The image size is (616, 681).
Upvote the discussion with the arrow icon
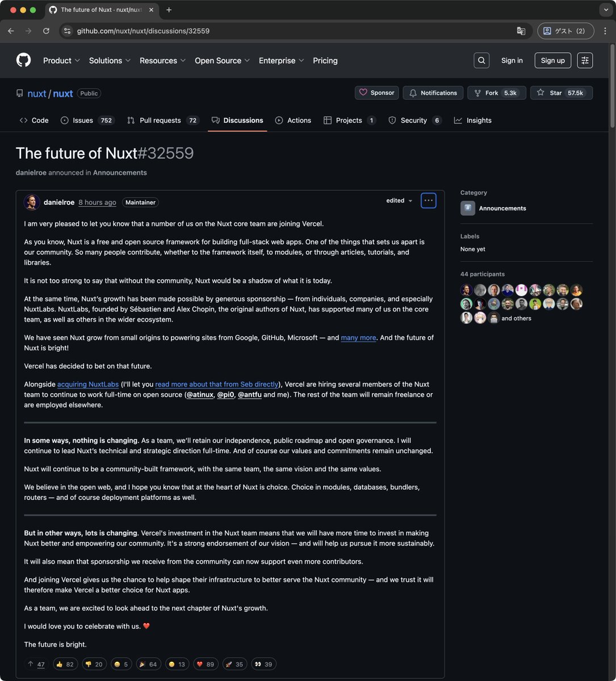(36, 665)
